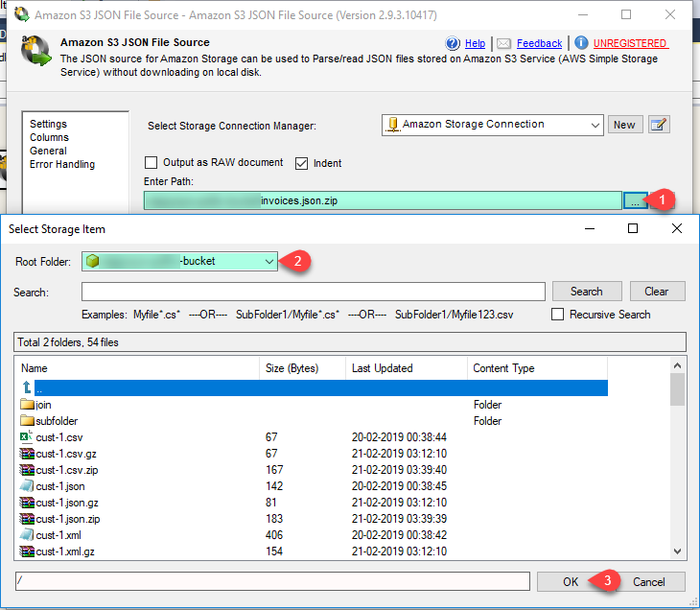Click the title bar application icon
700x610 pixels.
coord(22,14)
